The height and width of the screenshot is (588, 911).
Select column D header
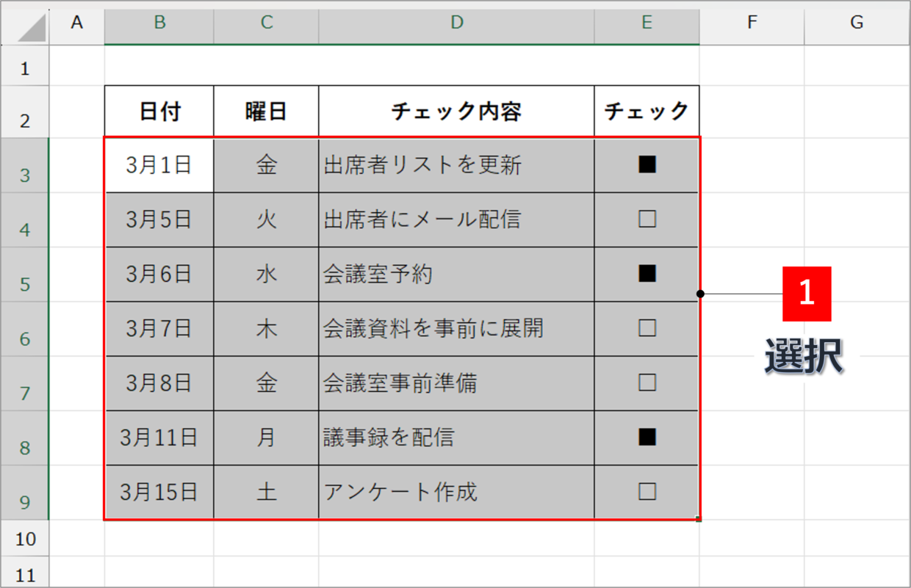pos(457,24)
